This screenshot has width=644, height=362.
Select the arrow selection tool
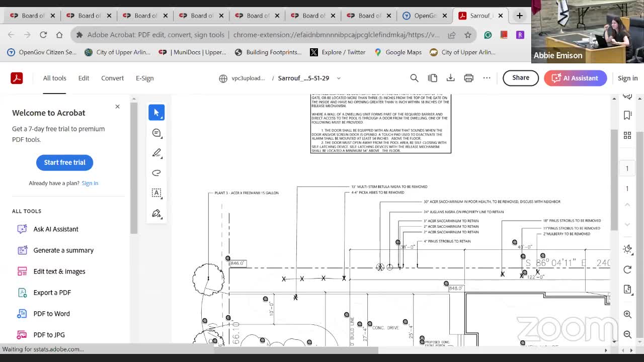pos(156,113)
